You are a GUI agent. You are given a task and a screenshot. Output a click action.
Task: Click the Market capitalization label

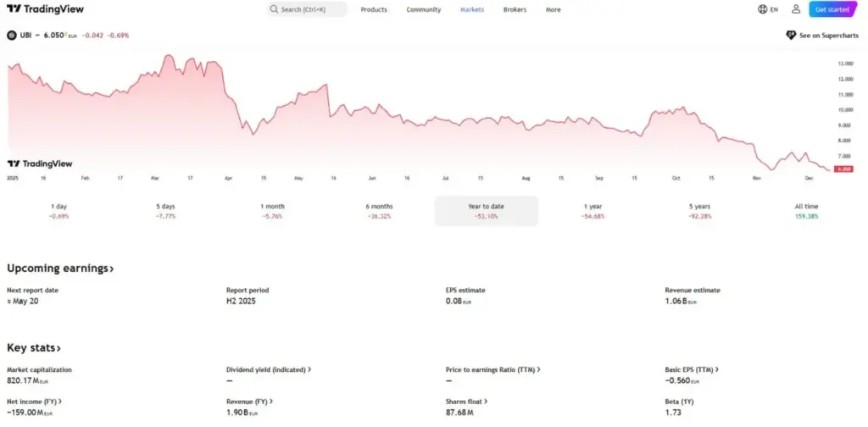(39, 369)
